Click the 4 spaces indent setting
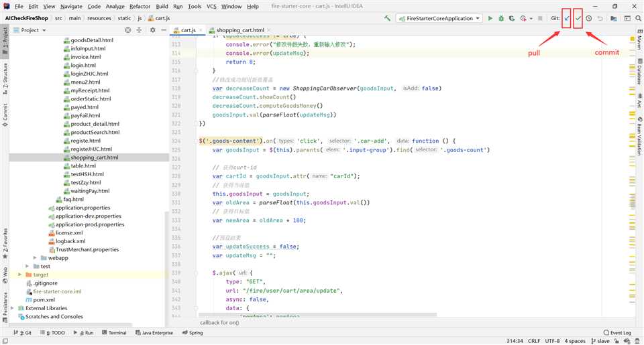644x345 pixels. (575, 341)
